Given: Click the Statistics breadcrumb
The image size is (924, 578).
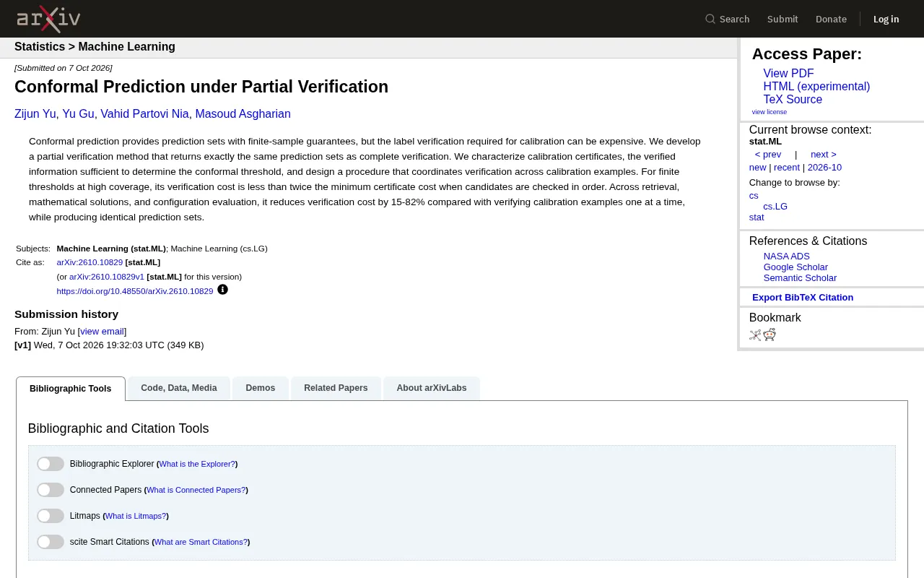Looking at the screenshot, I should [x=40, y=47].
